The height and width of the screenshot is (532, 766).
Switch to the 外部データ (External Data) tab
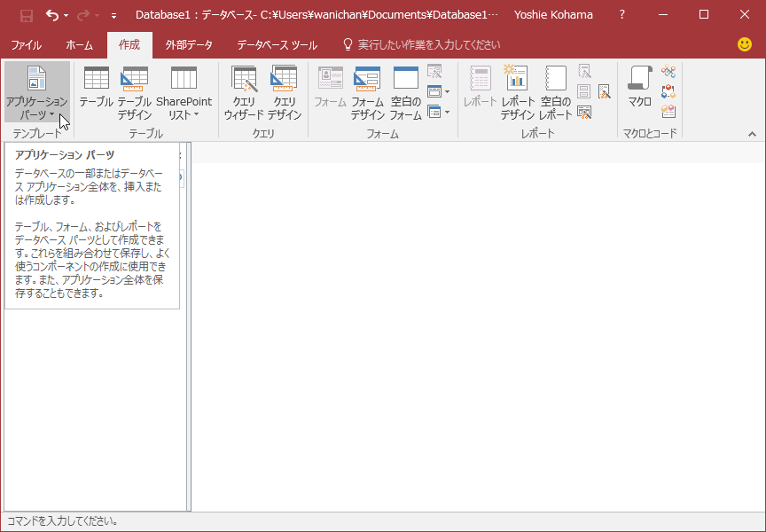point(189,45)
